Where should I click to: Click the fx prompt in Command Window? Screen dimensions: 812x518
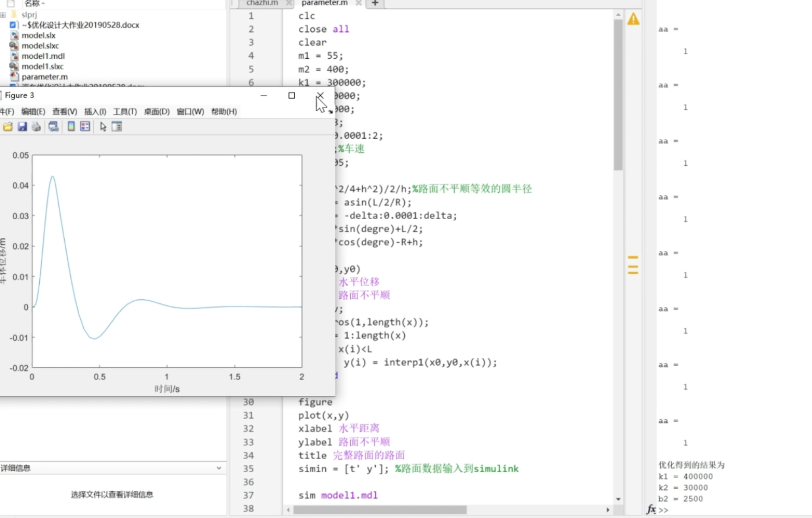pos(651,509)
